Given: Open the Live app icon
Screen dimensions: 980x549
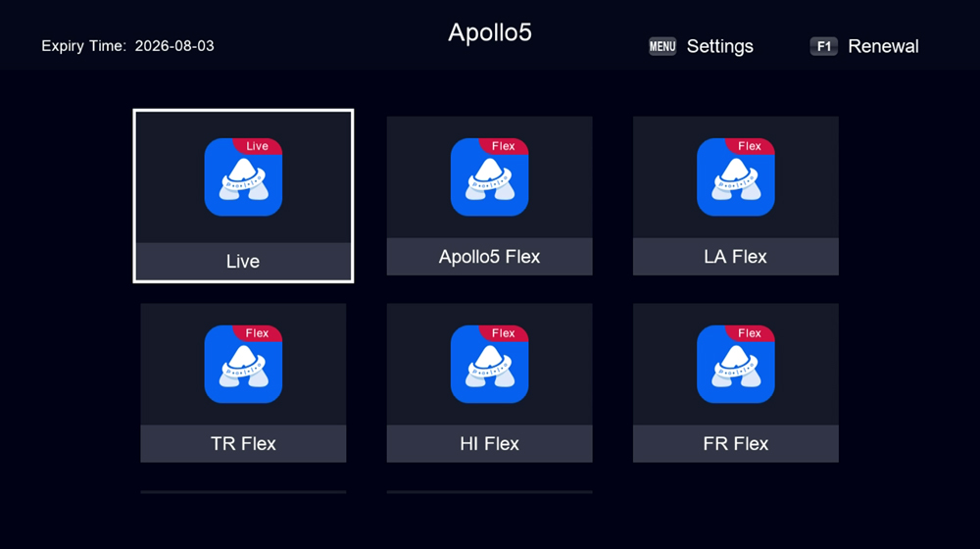Looking at the screenshot, I should (x=243, y=177).
